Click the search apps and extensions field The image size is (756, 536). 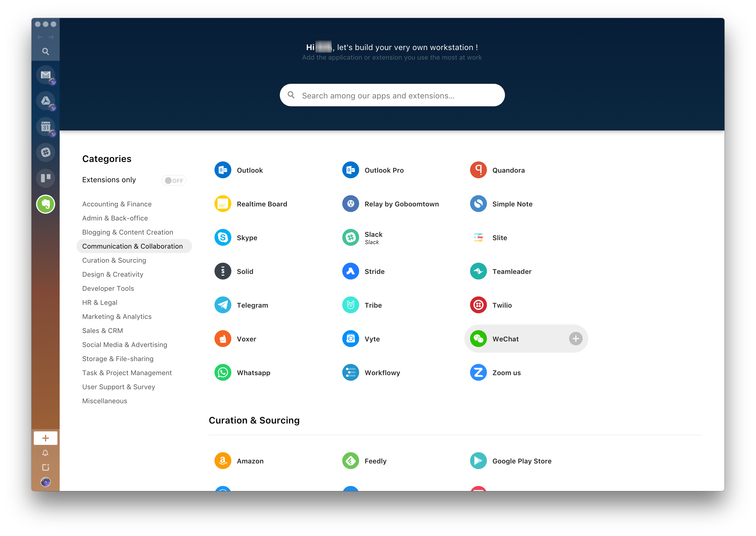pos(392,94)
